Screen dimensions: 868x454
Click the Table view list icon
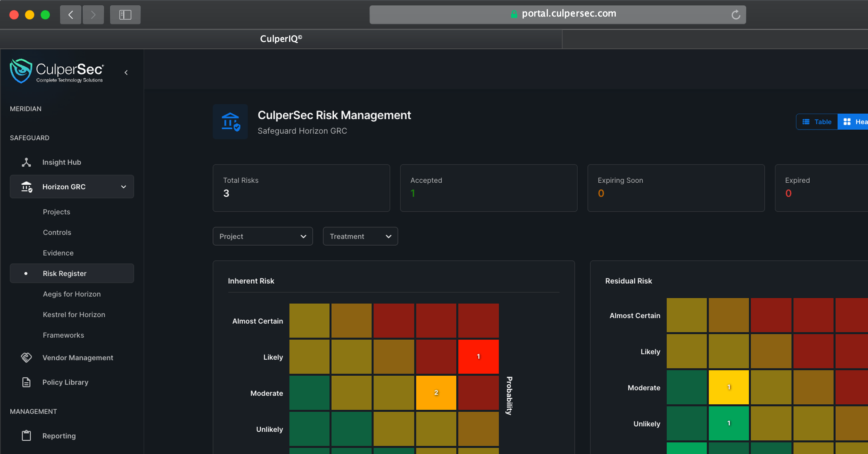(x=806, y=122)
